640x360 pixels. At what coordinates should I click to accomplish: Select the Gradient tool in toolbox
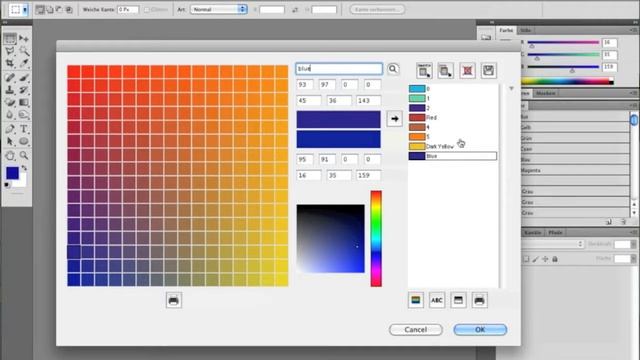[24, 102]
